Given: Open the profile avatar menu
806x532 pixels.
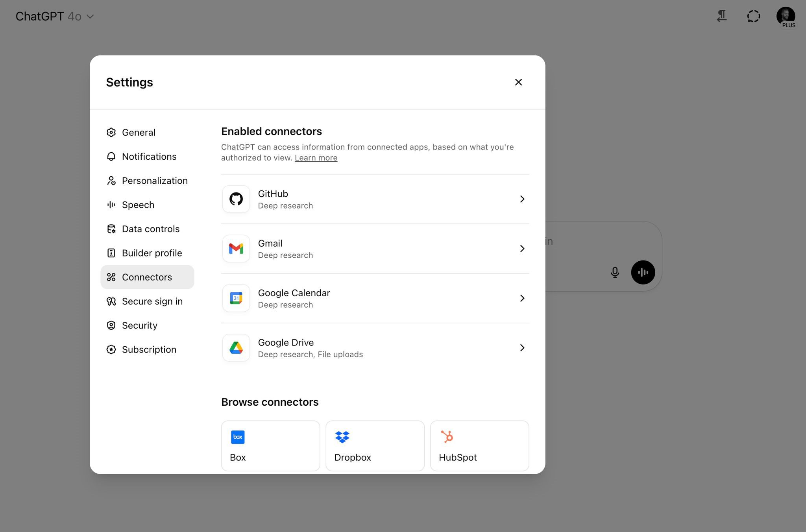Looking at the screenshot, I should tap(786, 17).
